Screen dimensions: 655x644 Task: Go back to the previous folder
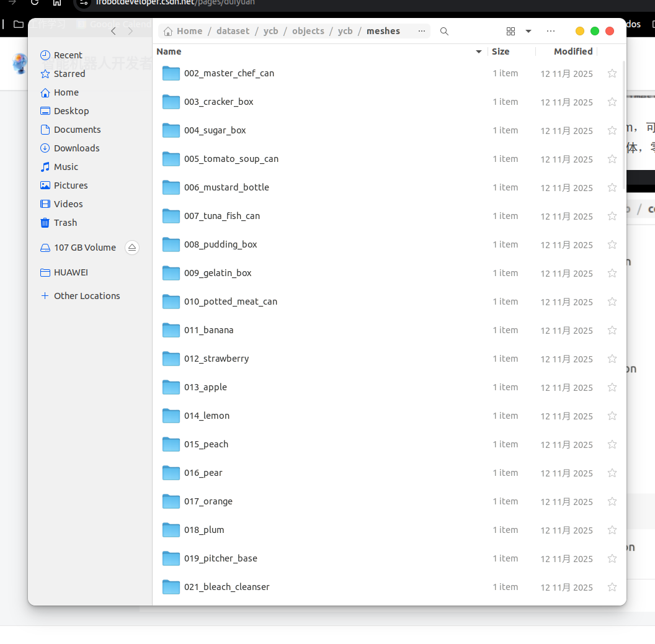tap(114, 32)
